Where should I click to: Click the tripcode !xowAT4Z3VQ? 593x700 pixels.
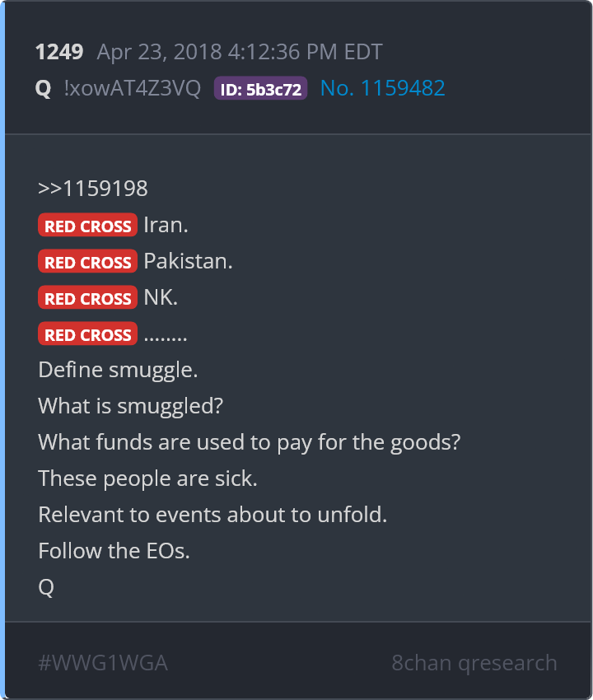[133, 88]
